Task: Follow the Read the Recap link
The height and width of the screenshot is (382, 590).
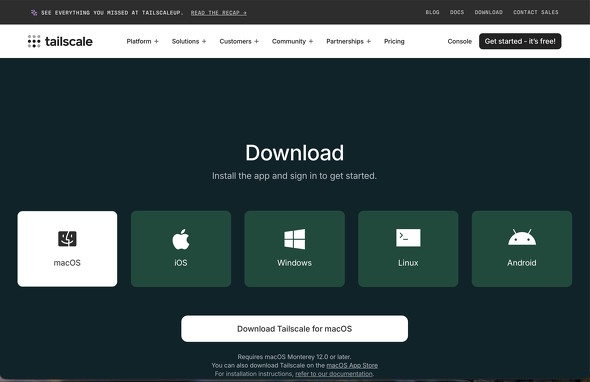Action: (x=219, y=12)
